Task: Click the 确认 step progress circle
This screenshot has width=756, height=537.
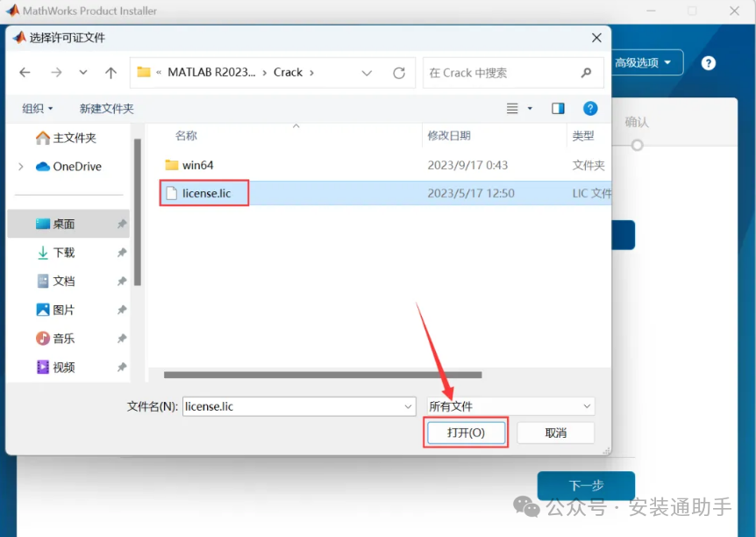Action: (x=637, y=146)
